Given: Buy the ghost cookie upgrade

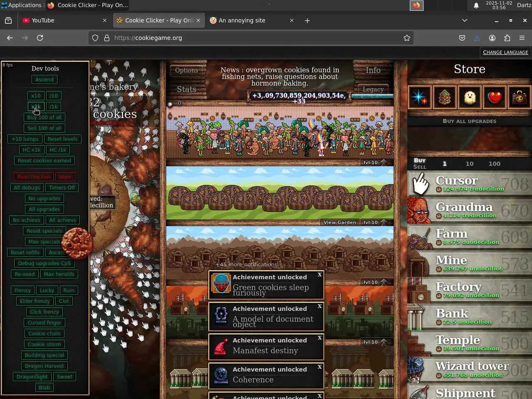Looking at the screenshot, I should click(470, 97).
